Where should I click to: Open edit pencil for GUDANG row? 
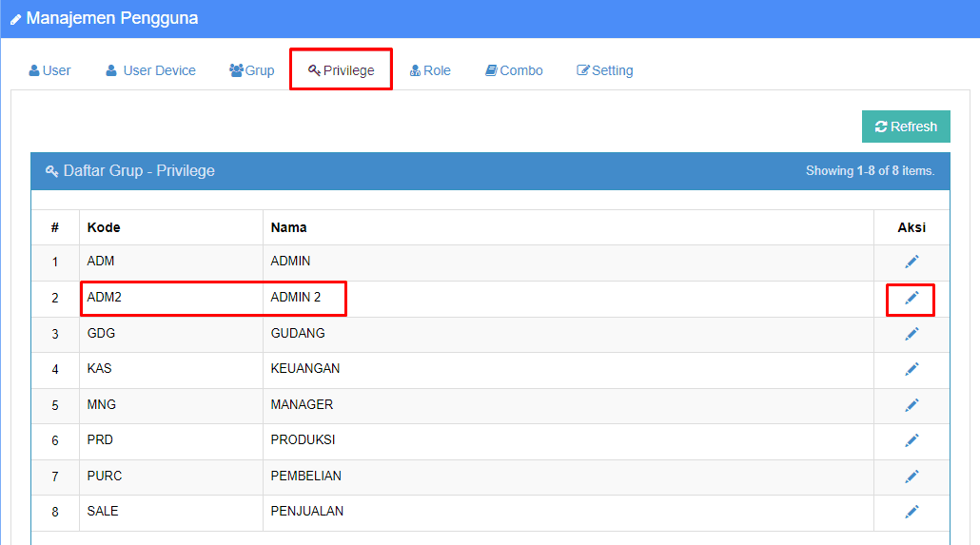point(911,333)
